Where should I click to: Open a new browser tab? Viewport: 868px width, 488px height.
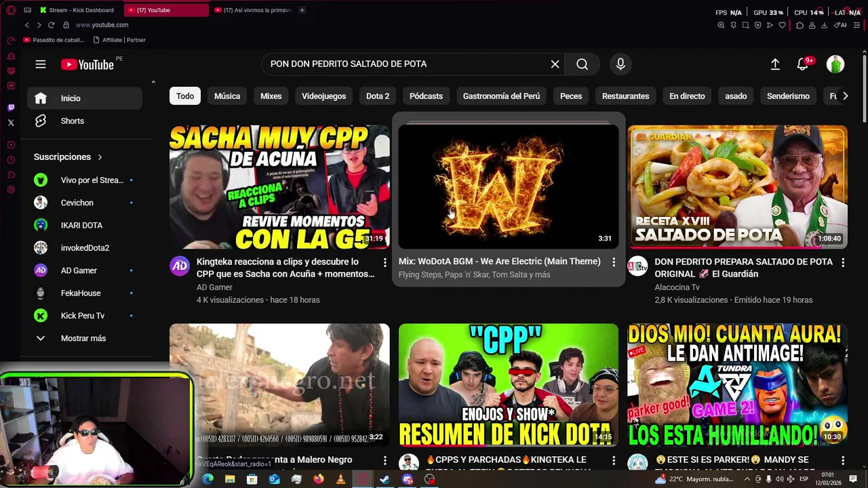click(302, 10)
